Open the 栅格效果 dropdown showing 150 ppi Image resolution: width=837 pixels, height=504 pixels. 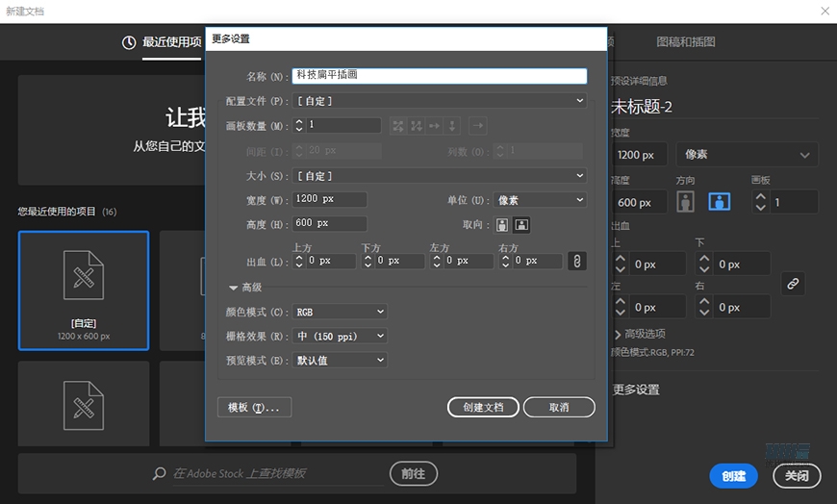[340, 337]
